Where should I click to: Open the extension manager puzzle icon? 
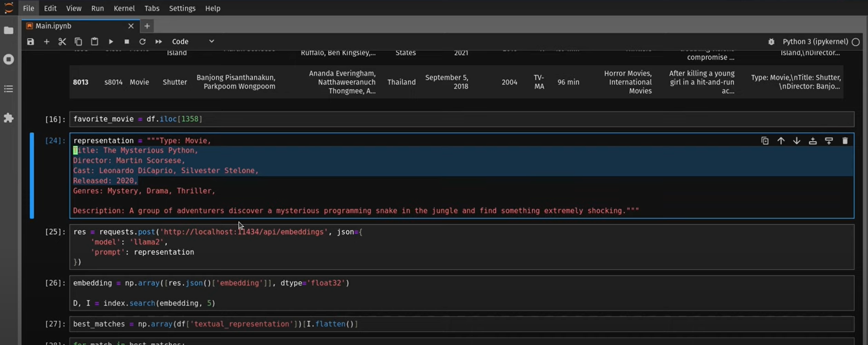pos(9,118)
